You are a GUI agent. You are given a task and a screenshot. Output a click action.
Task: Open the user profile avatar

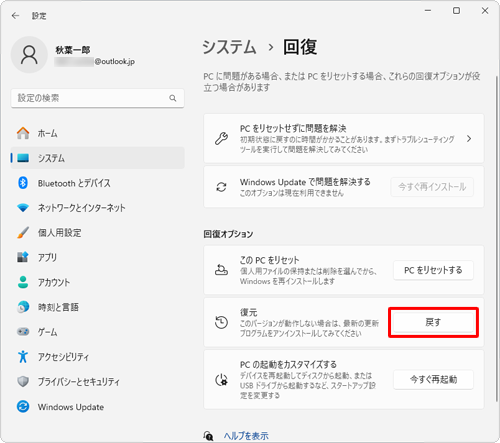pos(29,55)
